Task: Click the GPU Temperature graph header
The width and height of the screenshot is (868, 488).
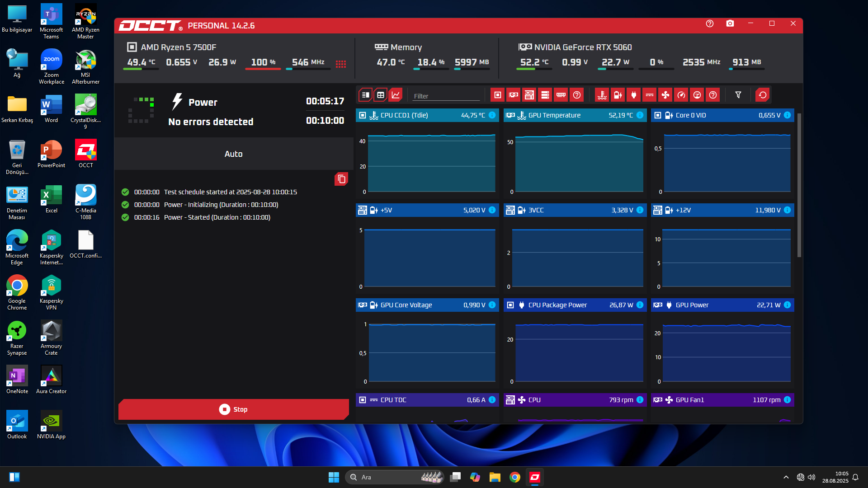Action: [575, 115]
